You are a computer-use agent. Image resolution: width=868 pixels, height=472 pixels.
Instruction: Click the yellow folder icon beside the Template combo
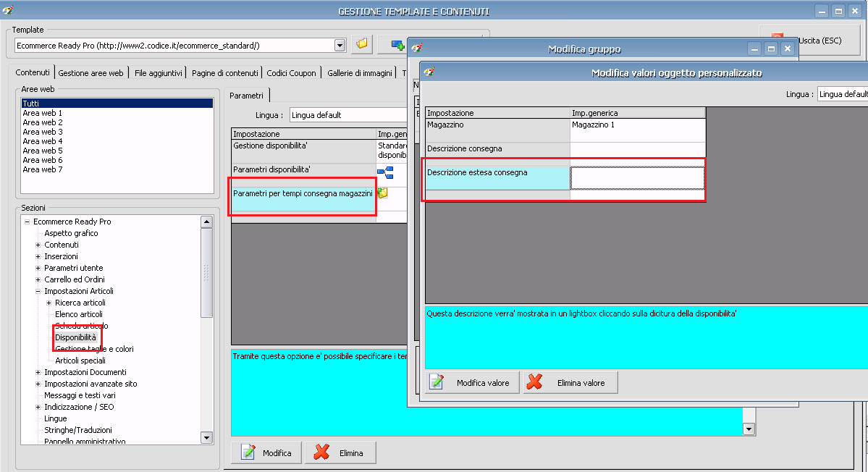click(362, 43)
